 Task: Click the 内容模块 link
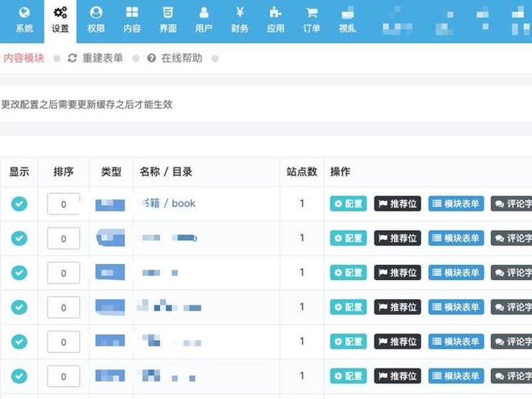coord(24,59)
